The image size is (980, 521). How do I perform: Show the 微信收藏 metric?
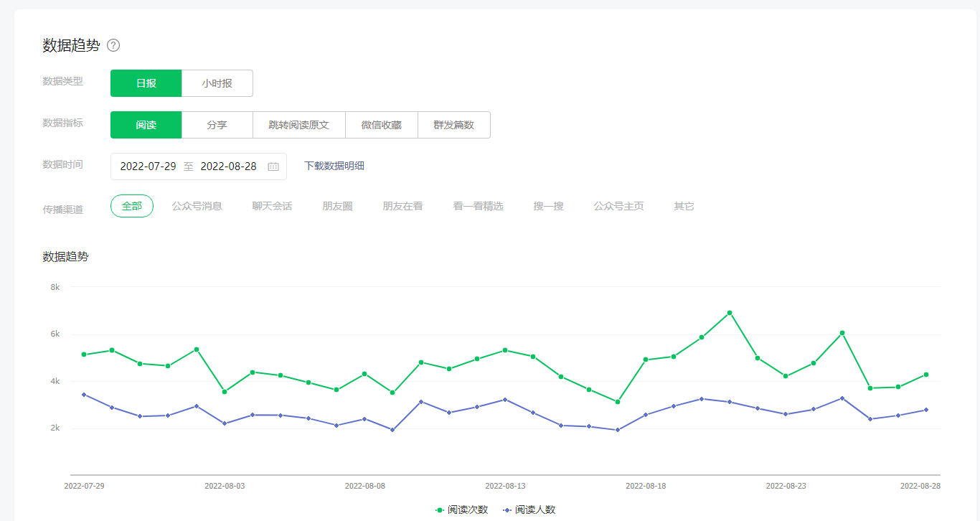coord(381,125)
